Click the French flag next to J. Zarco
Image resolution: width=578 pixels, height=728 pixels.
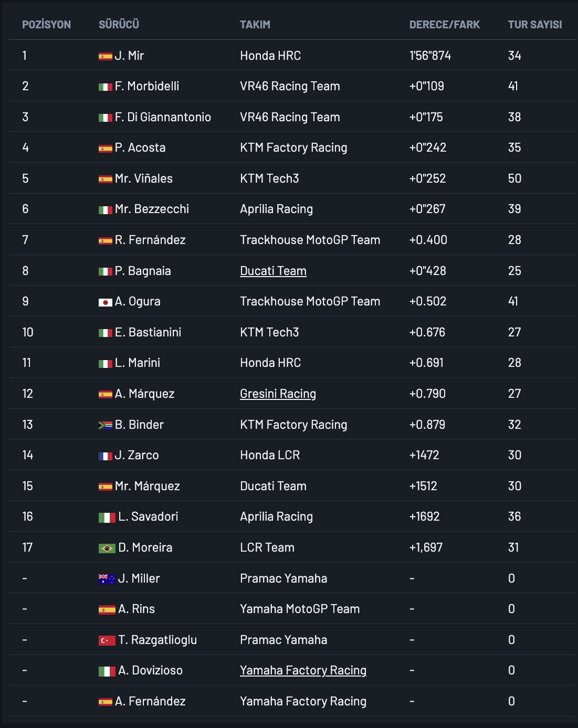[x=105, y=456]
